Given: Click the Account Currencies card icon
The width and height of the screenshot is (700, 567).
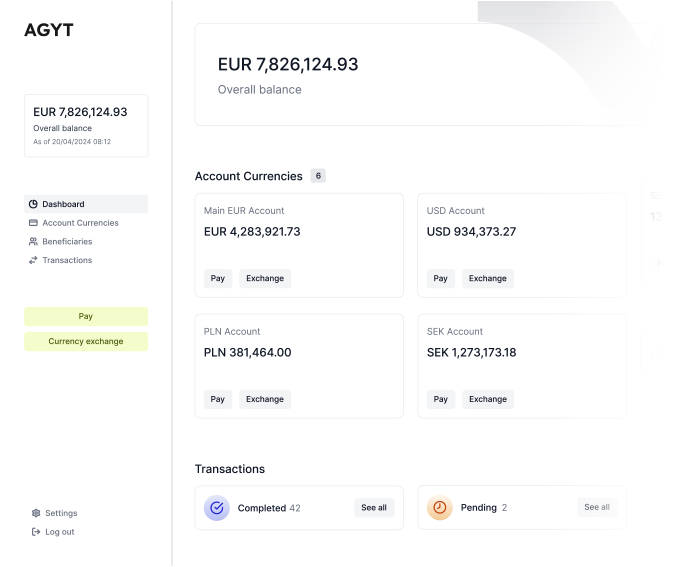Looking at the screenshot, I should coord(33,223).
